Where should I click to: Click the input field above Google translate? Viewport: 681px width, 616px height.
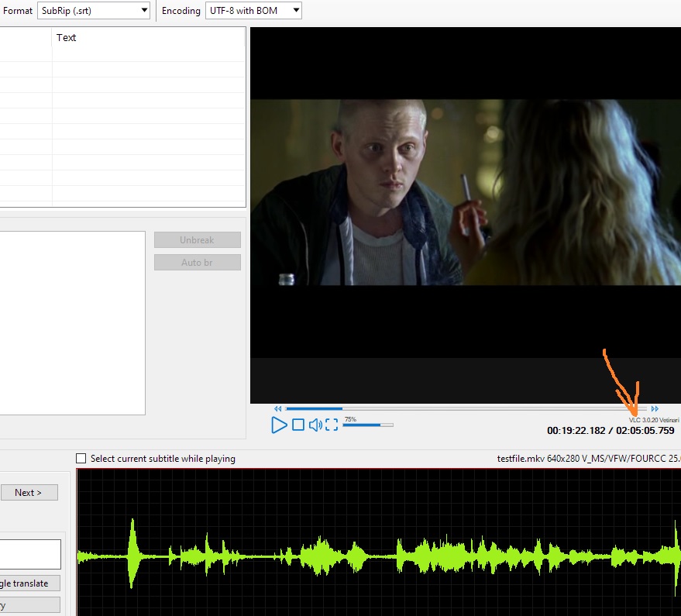[x=30, y=554]
